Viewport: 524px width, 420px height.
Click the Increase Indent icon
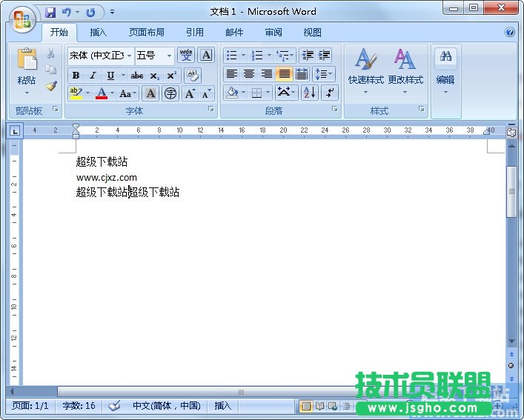tap(325, 56)
